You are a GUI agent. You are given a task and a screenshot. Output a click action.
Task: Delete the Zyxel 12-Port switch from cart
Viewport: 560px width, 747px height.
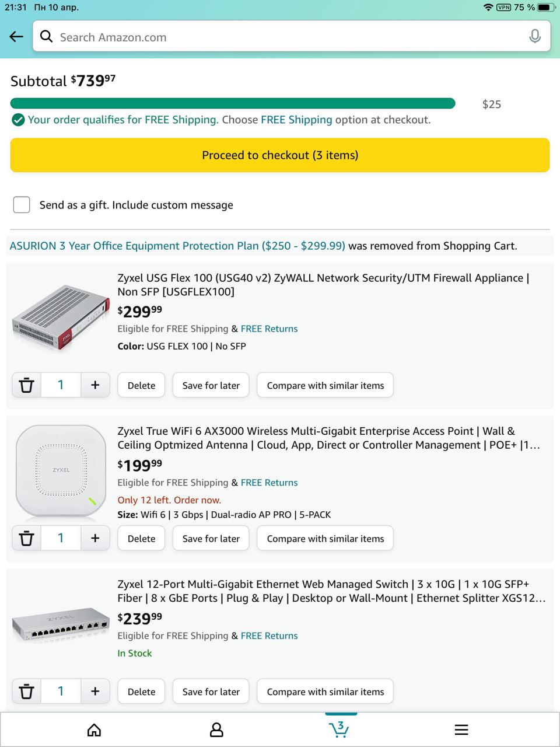[141, 692]
